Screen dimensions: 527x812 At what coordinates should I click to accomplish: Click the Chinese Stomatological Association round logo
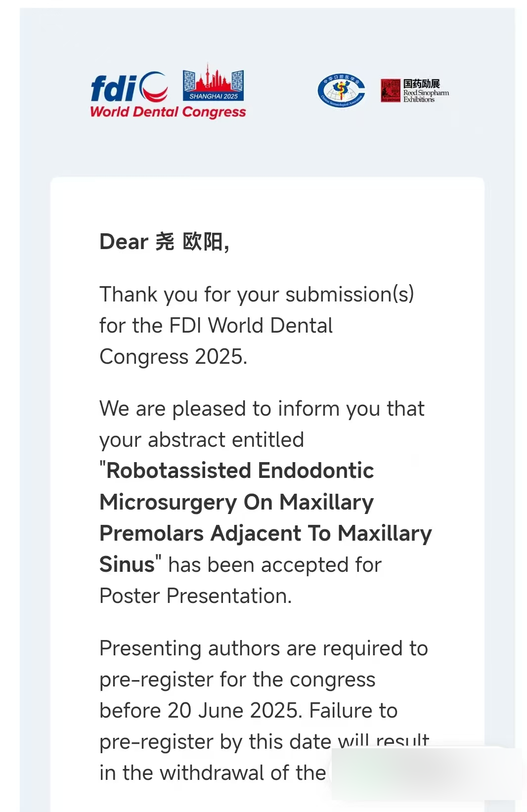(x=341, y=90)
